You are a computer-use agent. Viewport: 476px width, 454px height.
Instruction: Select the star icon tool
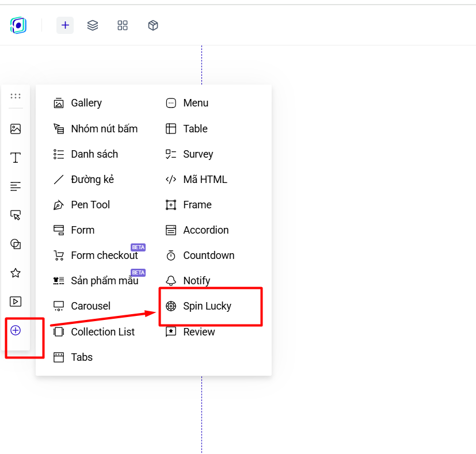16,273
